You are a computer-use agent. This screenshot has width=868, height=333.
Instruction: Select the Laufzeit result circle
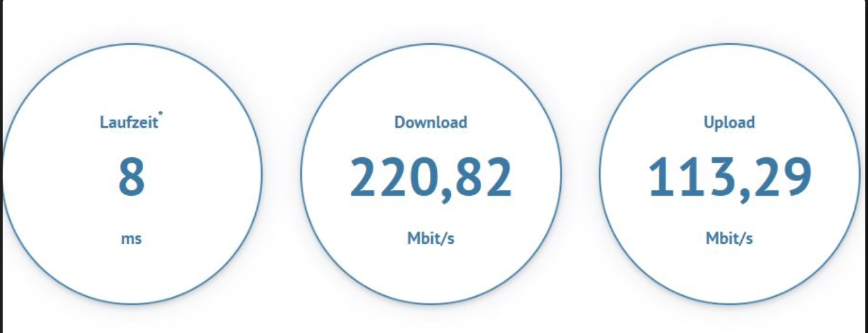(x=132, y=174)
